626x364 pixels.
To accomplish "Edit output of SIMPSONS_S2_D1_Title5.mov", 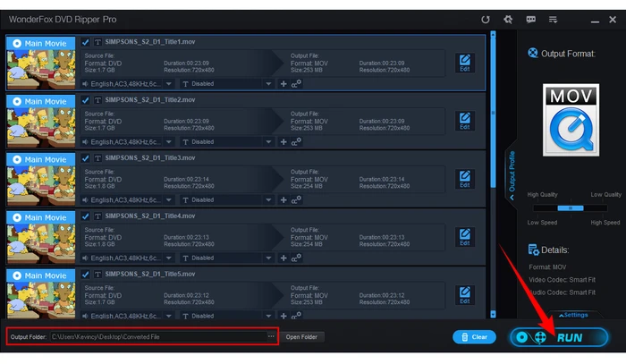I will pos(465,295).
